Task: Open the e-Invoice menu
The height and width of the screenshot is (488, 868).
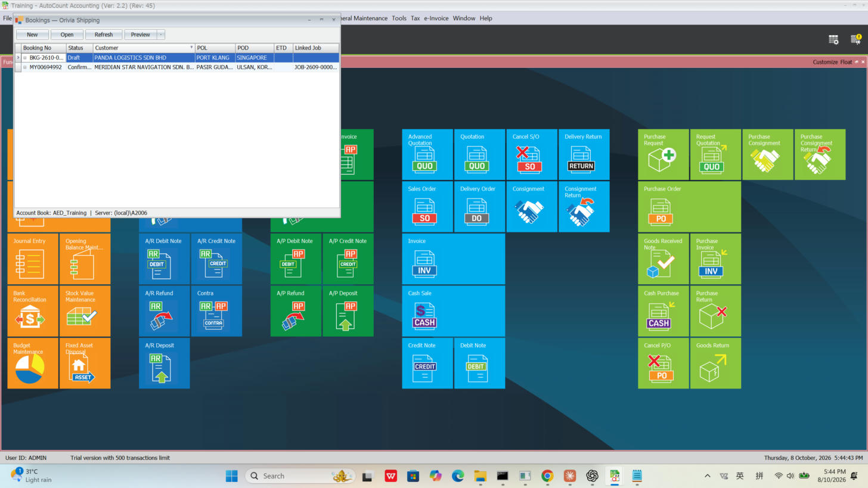Action: tap(436, 18)
